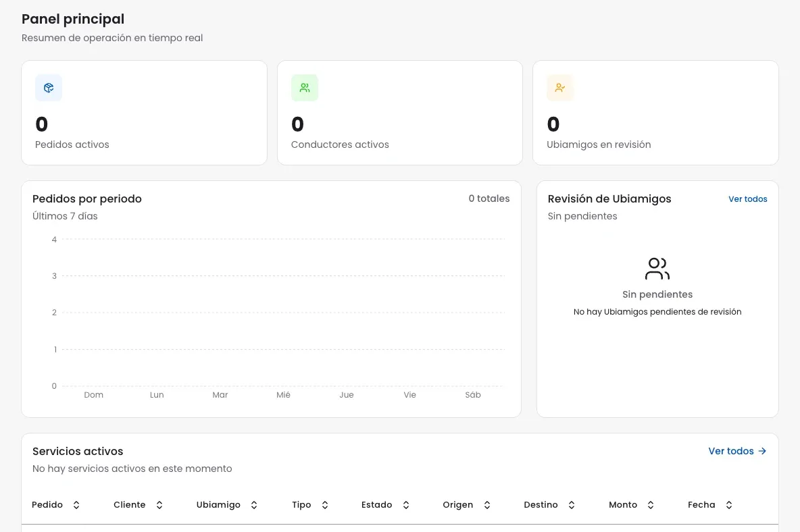Click 'Resumen de operación en tiempo real' subtitle
Viewport: 800px width, 532px height.
112,38
